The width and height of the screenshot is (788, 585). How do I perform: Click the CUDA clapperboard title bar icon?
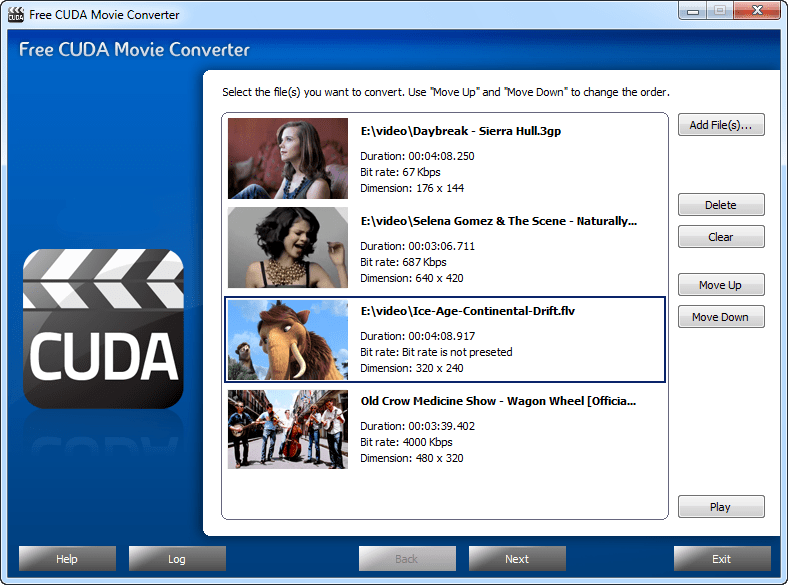[x=16, y=15]
